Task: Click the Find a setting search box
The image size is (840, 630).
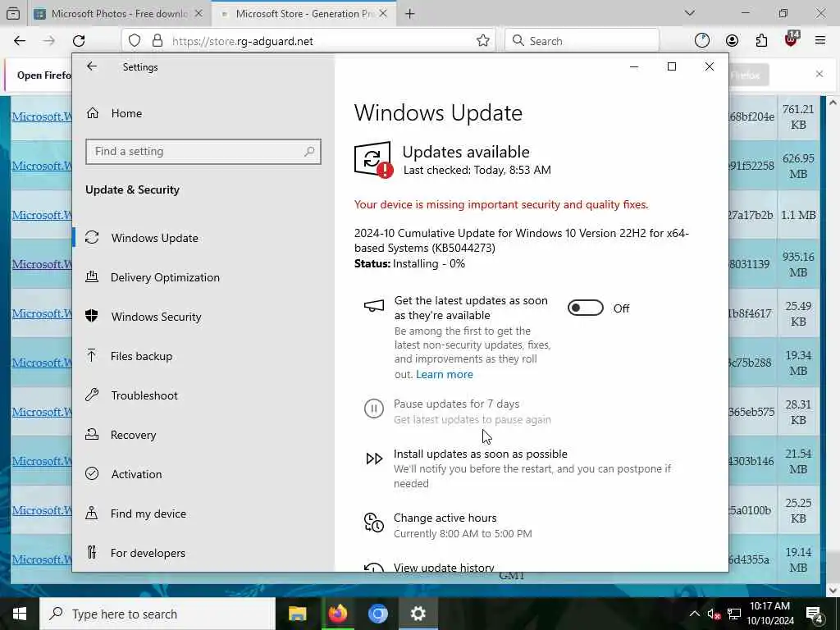Action: 203,152
